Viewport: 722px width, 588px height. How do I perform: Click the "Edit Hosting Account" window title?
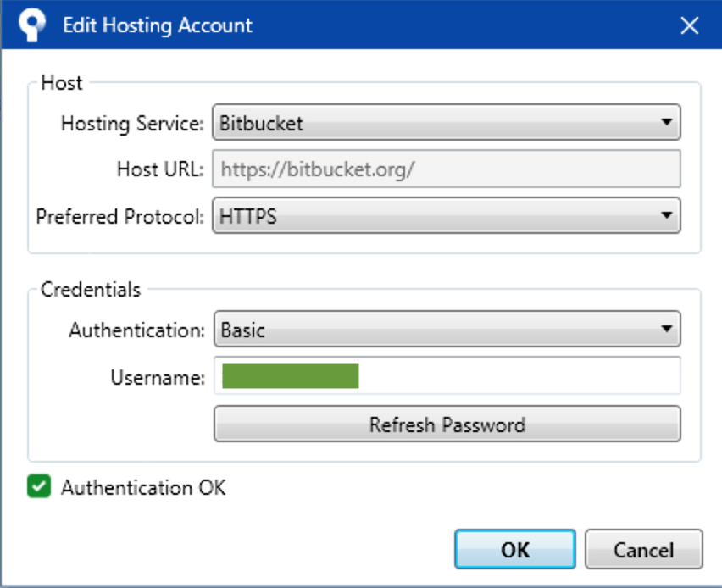158,25
